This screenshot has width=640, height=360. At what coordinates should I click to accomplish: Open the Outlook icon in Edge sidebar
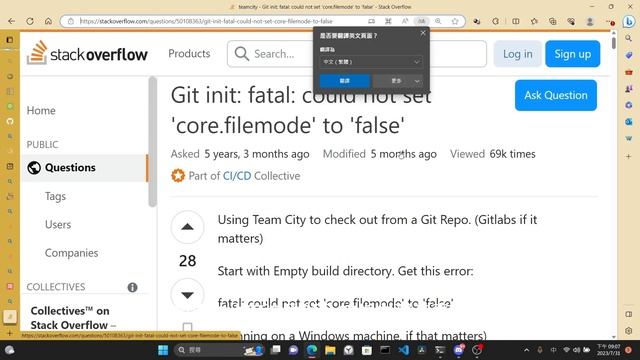click(629, 122)
